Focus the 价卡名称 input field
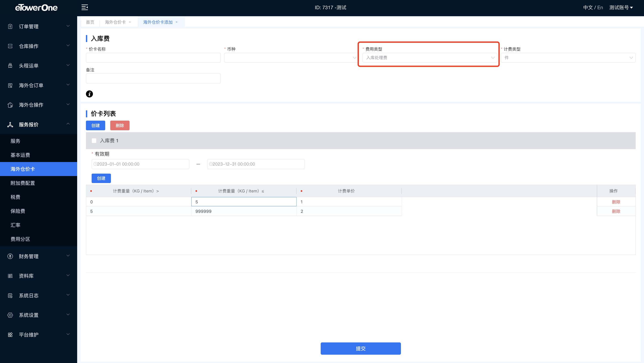This screenshot has height=363, width=644. pos(153,58)
